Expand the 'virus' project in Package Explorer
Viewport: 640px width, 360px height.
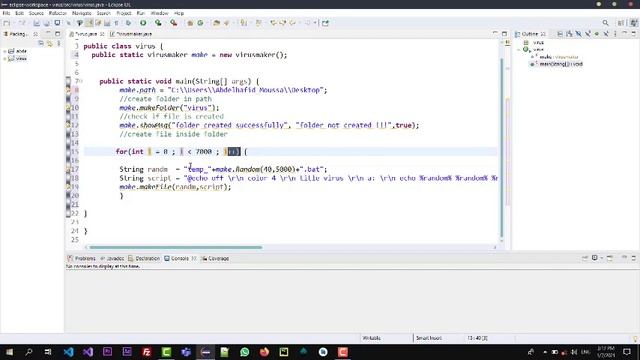pos(5,59)
